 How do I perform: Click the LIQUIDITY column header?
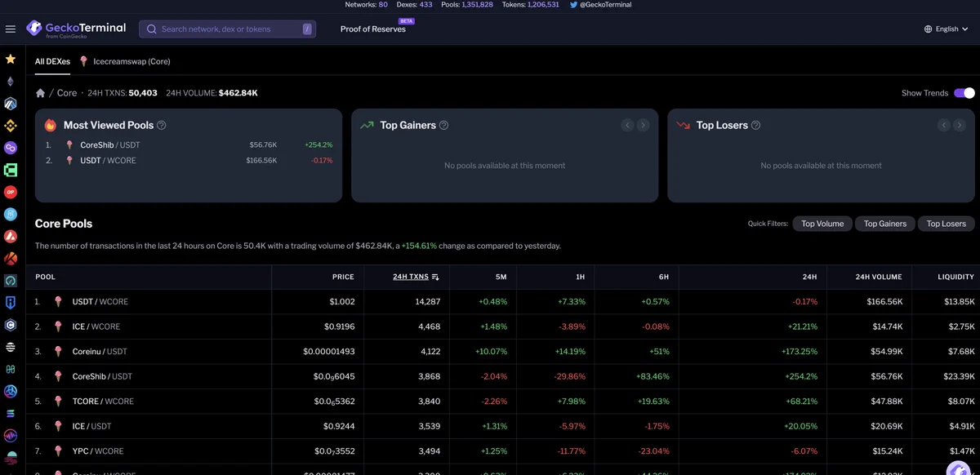tap(956, 277)
